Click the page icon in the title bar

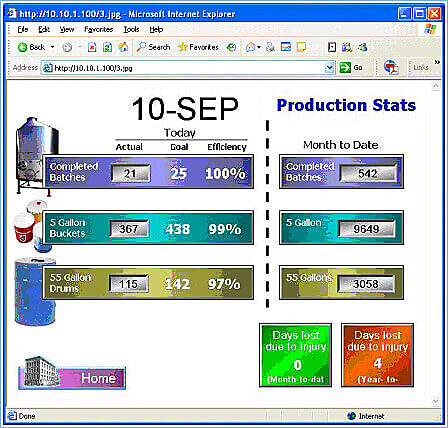point(12,14)
